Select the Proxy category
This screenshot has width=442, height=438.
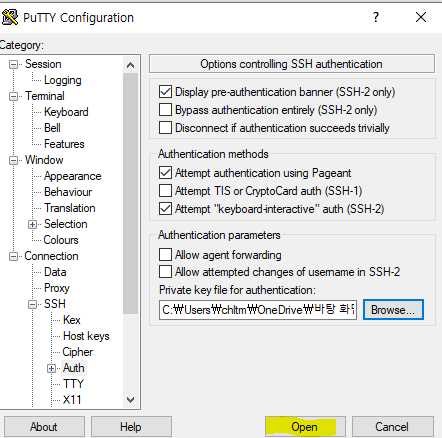[57, 288]
